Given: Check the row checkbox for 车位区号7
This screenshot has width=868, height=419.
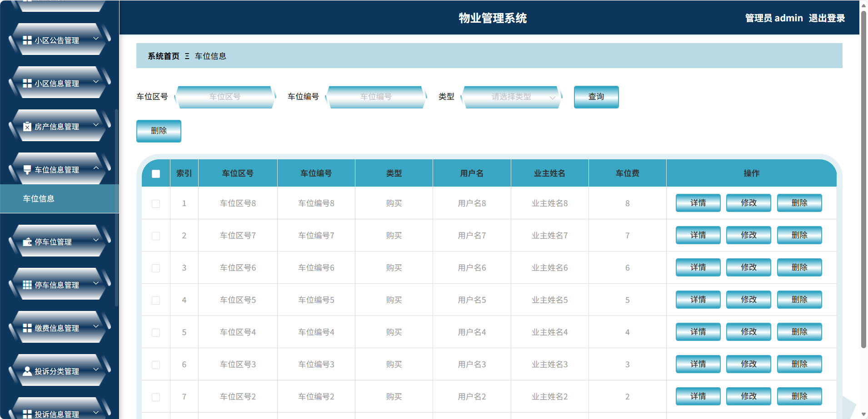Looking at the screenshot, I should tap(156, 236).
